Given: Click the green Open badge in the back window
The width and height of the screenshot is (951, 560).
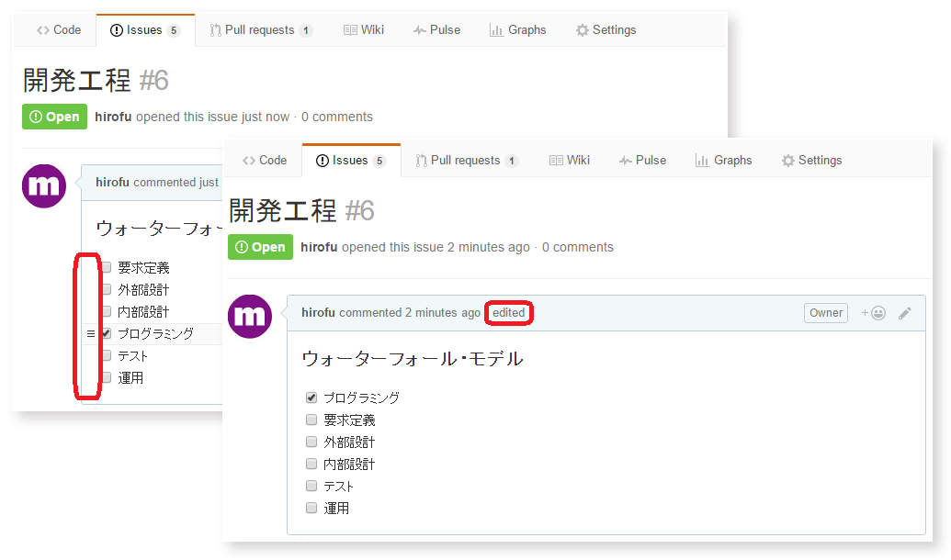Looking at the screenshot, I should (x=55, y=117).
